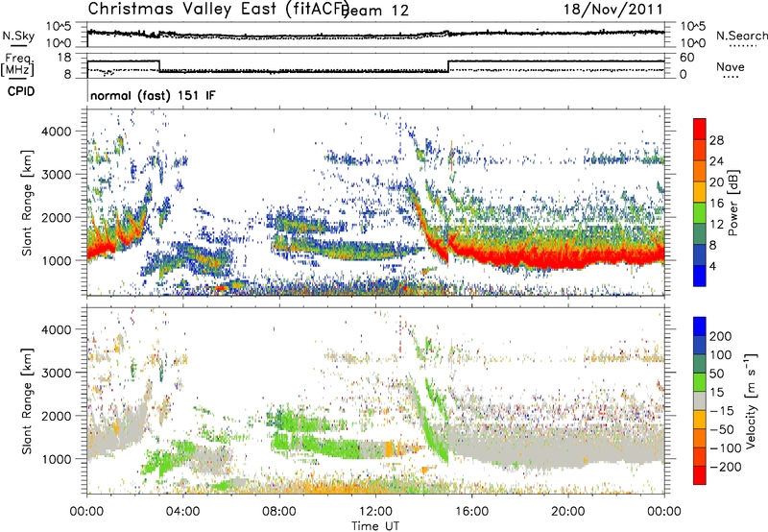Click the date '18/Nov/2011'
This screenshot has width=768, height=532.
point(612,9)
